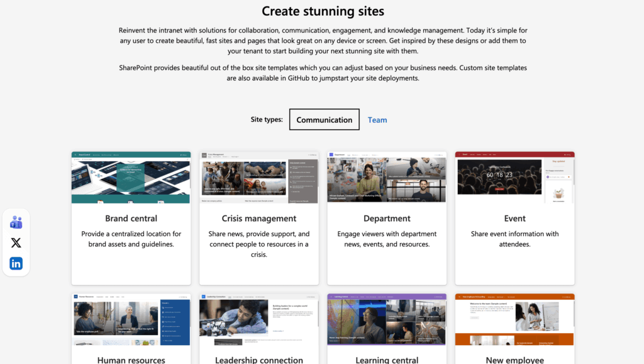Switch to the Team site type
This screenshot has height=364, width=644.
[377, 120]
